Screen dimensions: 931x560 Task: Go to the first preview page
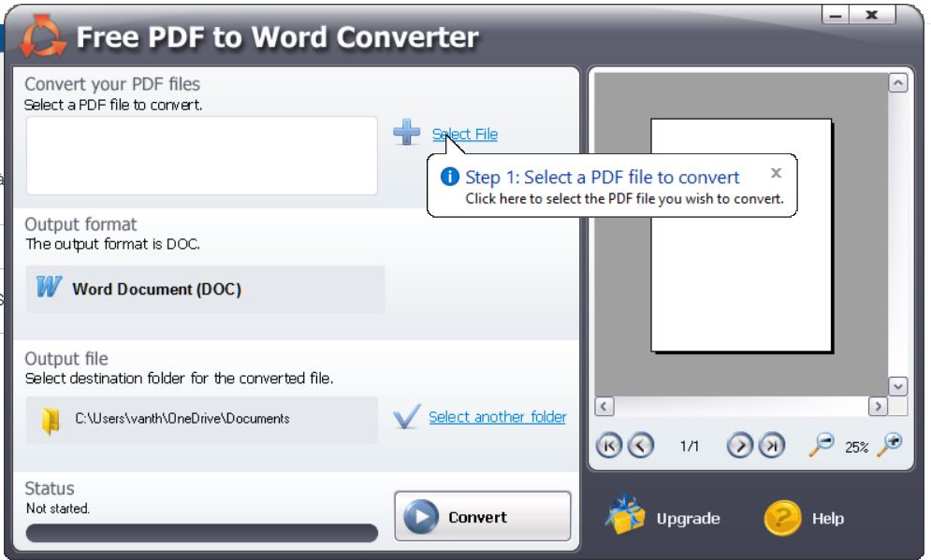608,446
